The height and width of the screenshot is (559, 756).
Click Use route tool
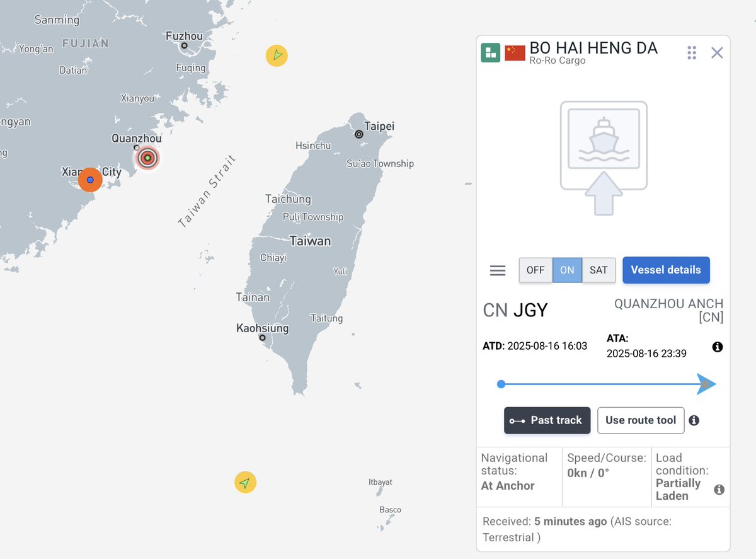point(641,420)
